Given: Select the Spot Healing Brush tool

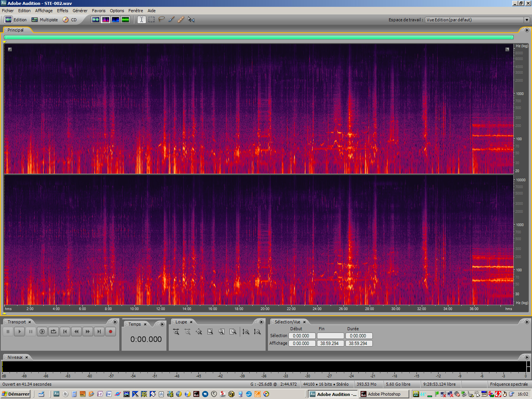Looking at the screenshot, I should [x=181, y=19].
